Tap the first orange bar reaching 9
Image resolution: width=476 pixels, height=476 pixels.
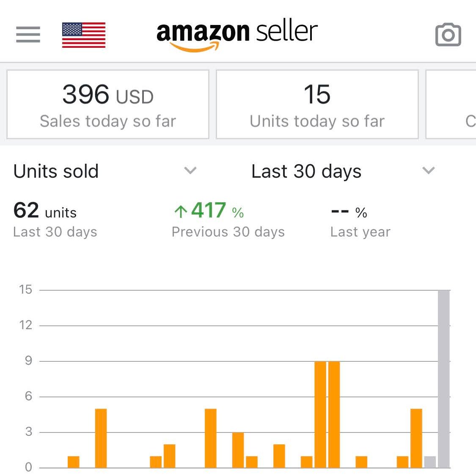click(320, 414)
